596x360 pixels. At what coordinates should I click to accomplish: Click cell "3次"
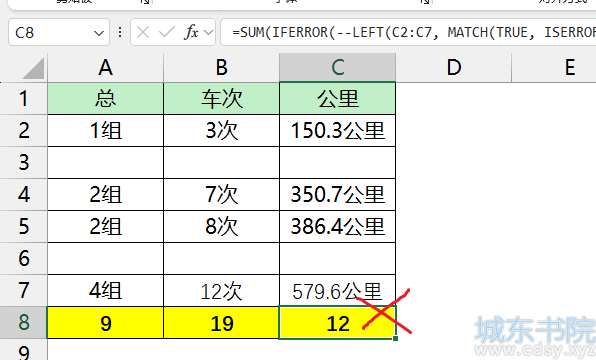(221, 130)
